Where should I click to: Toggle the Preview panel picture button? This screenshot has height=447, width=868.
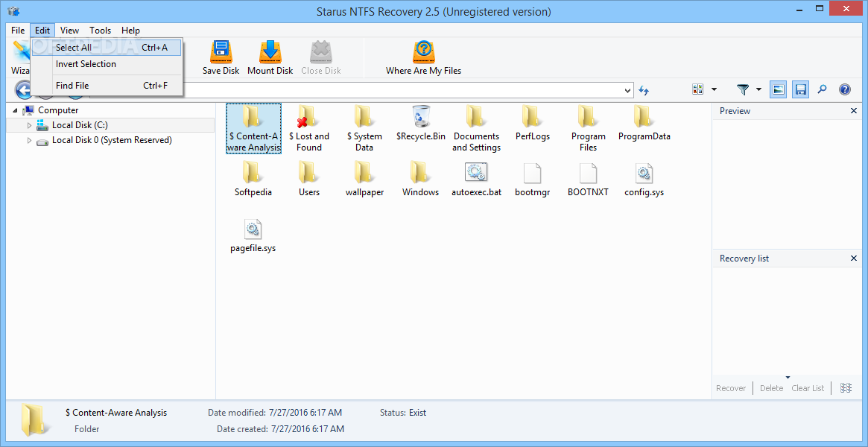(779, 89)
